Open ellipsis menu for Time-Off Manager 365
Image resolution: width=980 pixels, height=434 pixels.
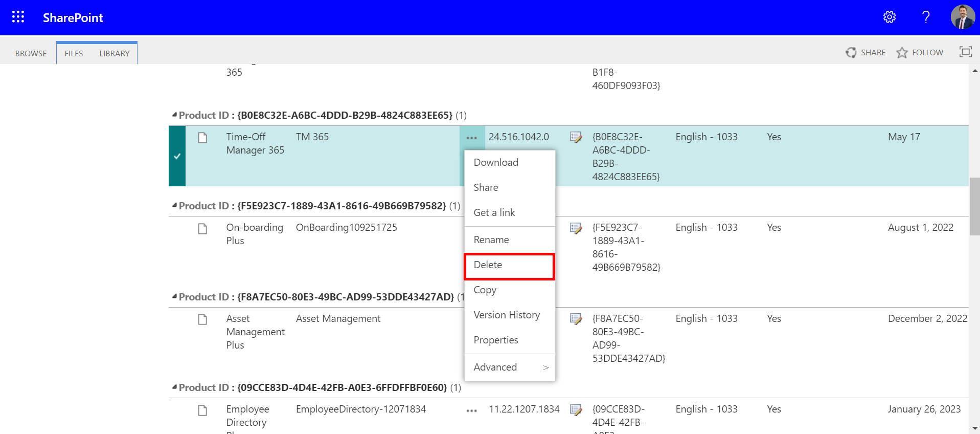pyautogui.click(x=471, y=138)
